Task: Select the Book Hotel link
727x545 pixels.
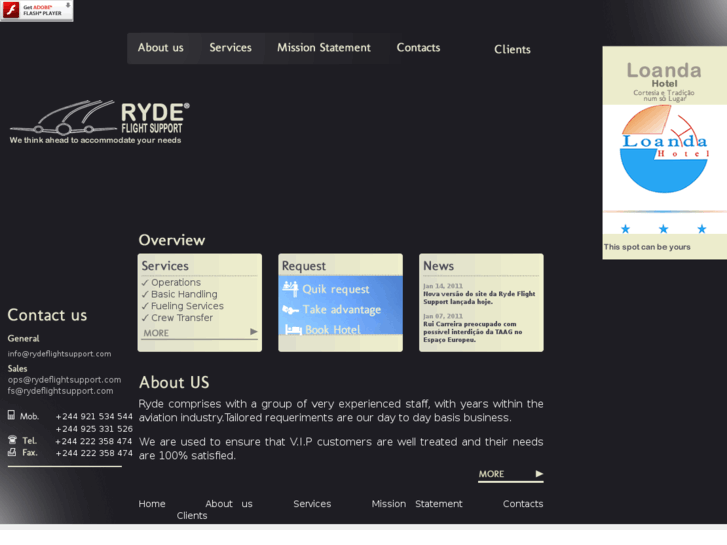Action: point(332,330)
